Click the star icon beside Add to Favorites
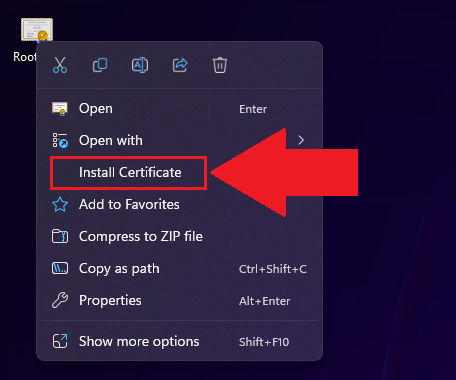The height and width of the screenshot is (380, 456). [60, 204]
